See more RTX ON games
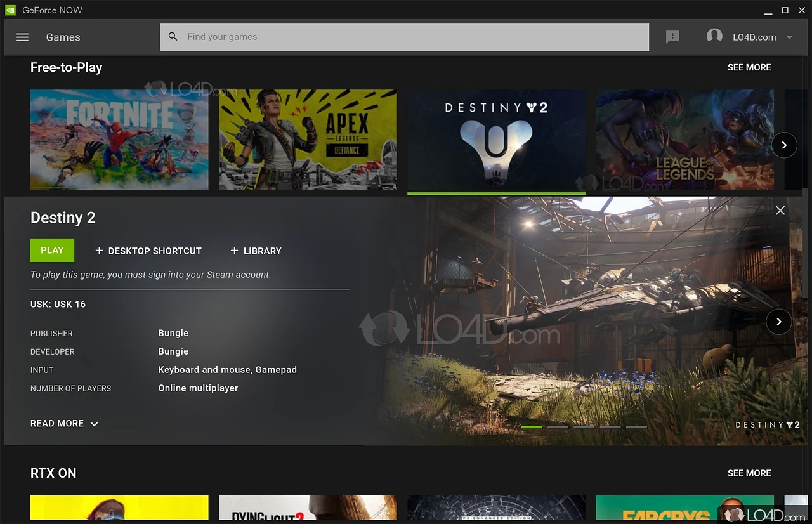The height and width of the screenshot is (524, 812). pos(749,473)
